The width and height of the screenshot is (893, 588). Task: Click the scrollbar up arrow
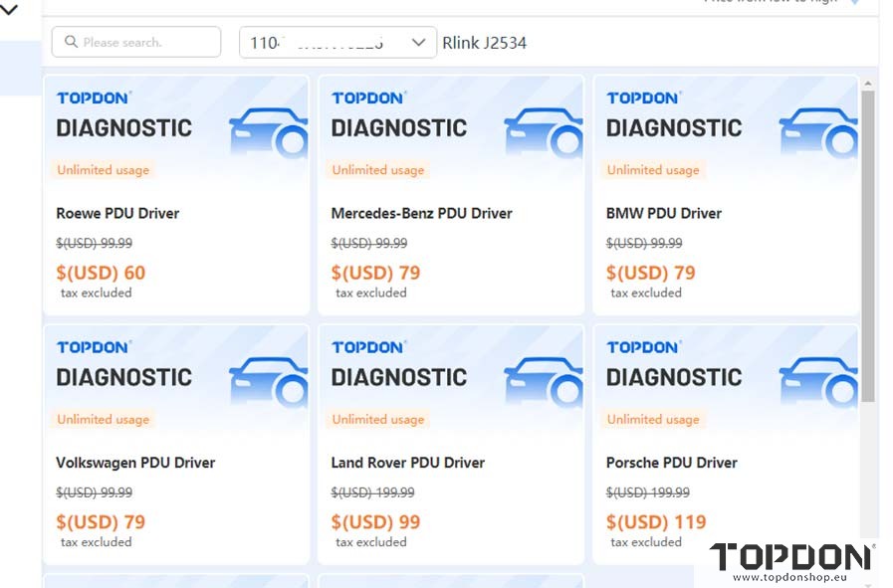pos(868,84)
